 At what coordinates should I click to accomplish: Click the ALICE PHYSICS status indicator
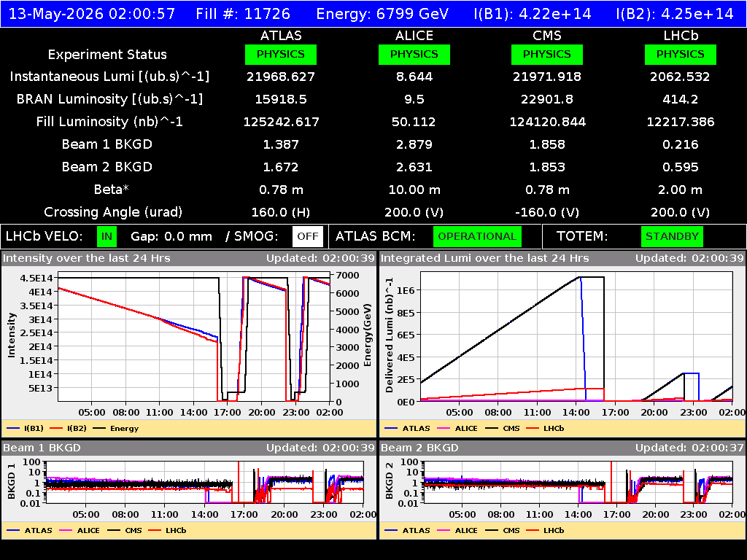pos(414,54)
